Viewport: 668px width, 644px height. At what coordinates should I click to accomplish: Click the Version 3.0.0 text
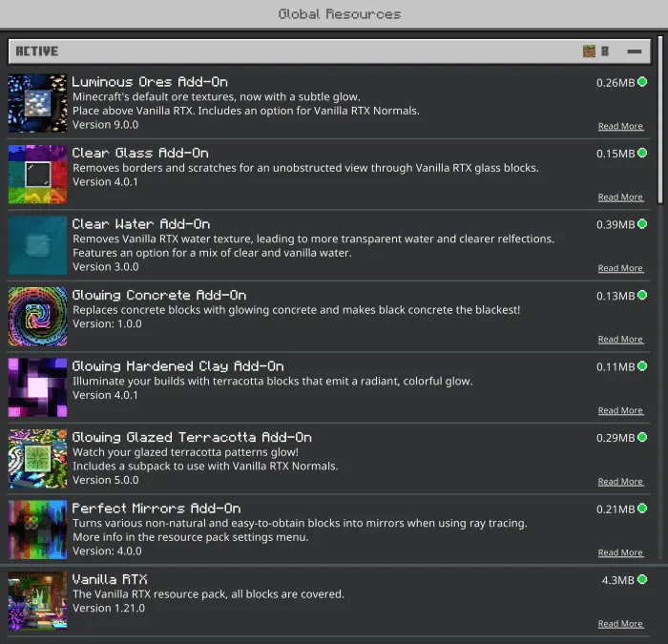pyautogui.click(x=106, y=267)
